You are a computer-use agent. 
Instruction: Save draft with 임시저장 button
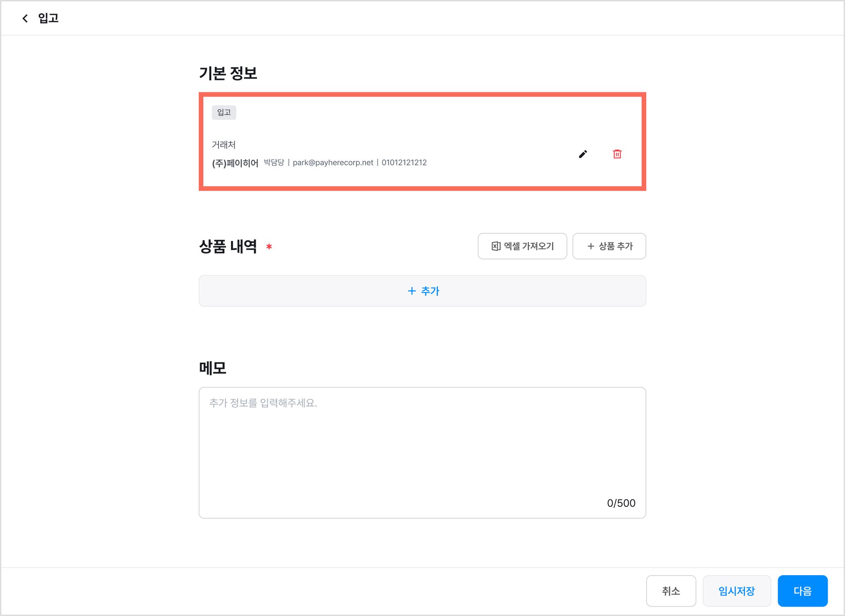pyautogui.click(x=736, y=591)
